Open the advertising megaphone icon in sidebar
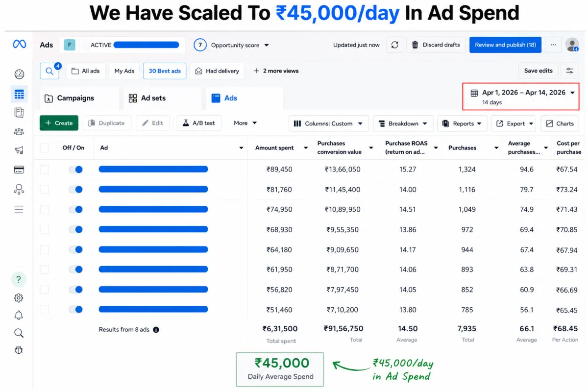The width and height of the screenshot is (588, 392). (x=19, y=150)
